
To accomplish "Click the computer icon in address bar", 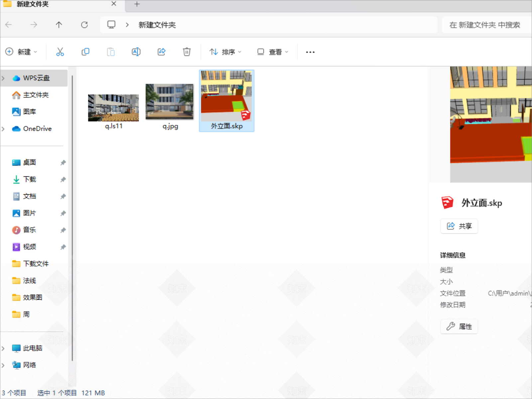I will pos(111,25).
